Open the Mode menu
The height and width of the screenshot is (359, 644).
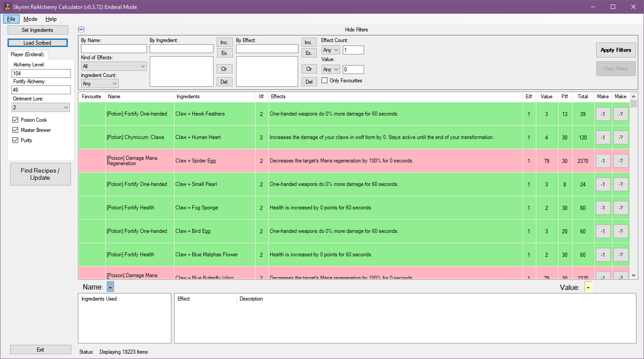tap(31, 19)
